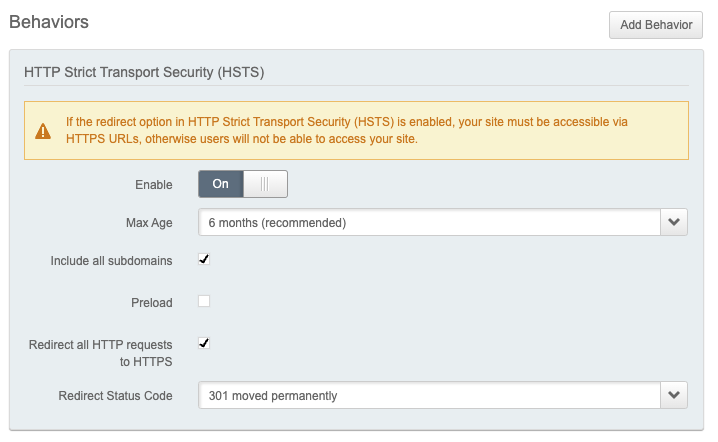718x442 pixels.
Task: Open the Redirect Status Code dropdown
Action: [x=429, y=395]
